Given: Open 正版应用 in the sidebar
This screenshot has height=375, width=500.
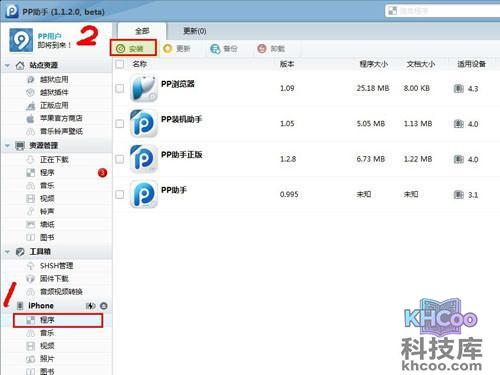Looking at the screenshot, I should click(x=54, y=105).
